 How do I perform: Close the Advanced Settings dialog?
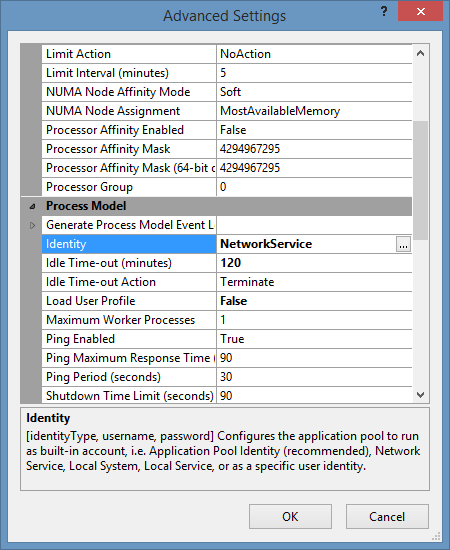[420, 12]
